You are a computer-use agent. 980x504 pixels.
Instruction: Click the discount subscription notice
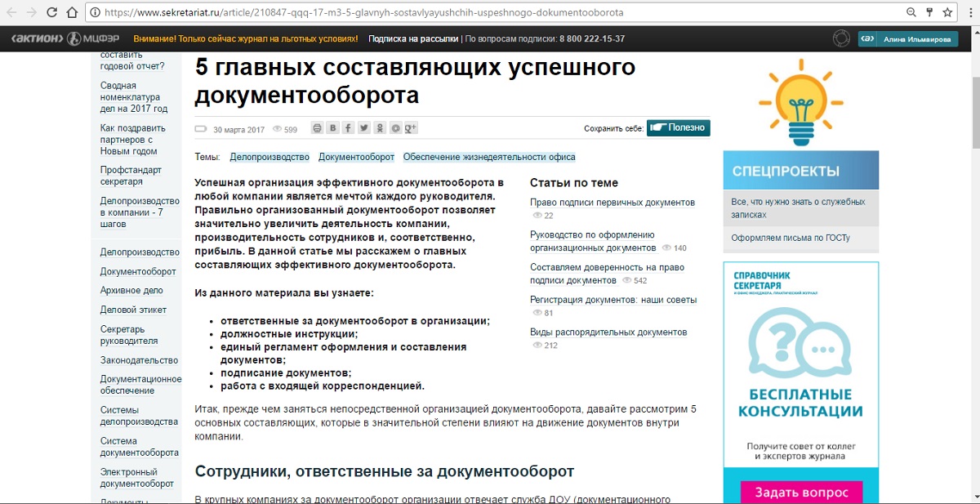point(246,38)
